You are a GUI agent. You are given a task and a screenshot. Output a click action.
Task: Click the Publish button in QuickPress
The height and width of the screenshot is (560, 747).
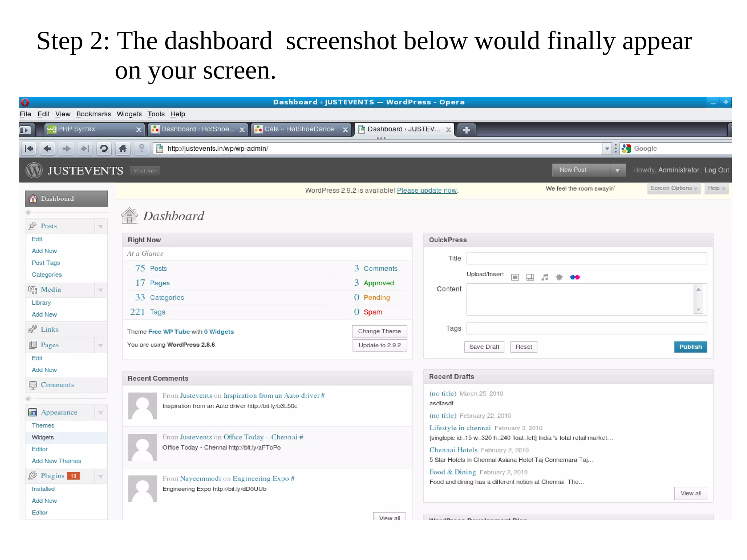pos(690,347)
